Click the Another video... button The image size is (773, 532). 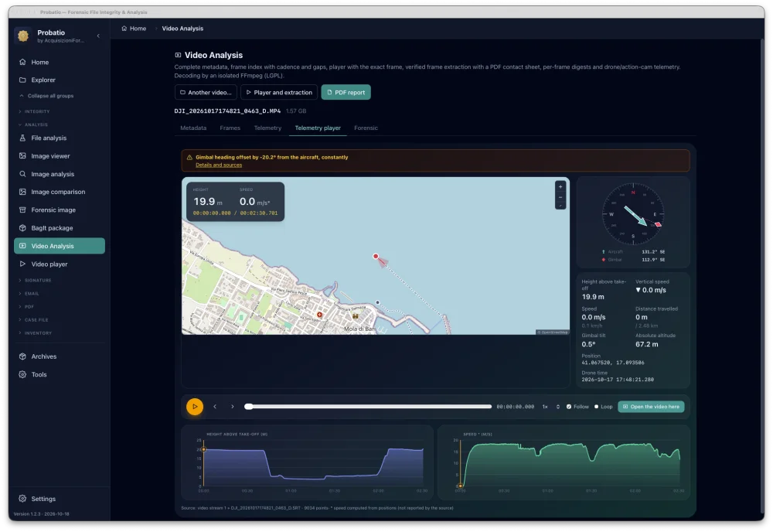[x=206, y=92]
